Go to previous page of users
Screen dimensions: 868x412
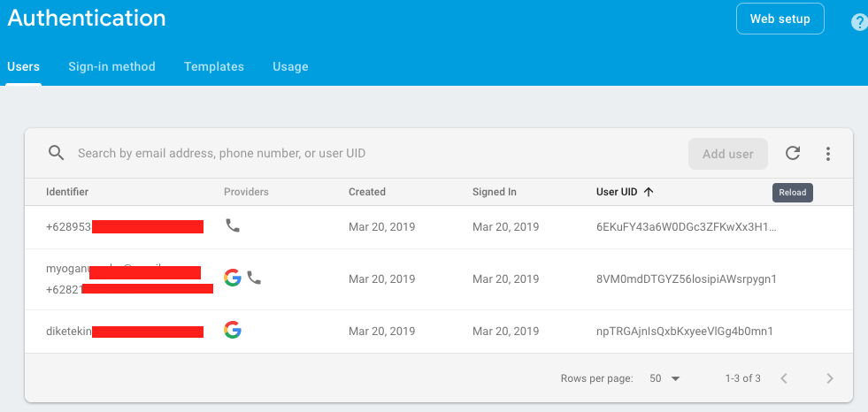(783, 378)
